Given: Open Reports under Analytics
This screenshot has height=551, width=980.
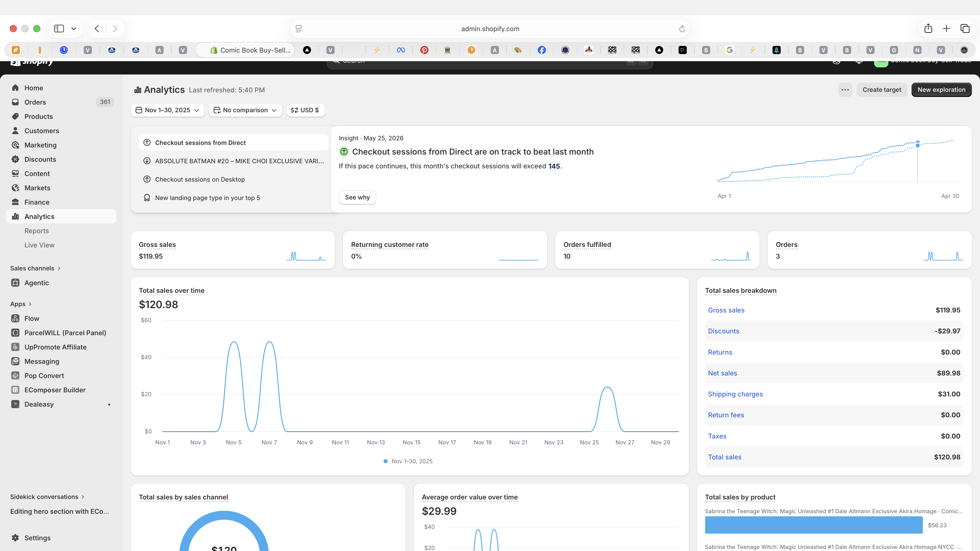Looking at the screenshot, I should (x=36, y=231).
